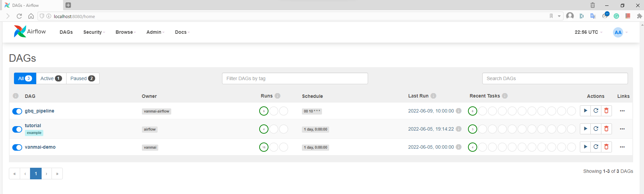Screen dimensions: 644x194
Task: Open browser extensions puzzle icon
Action: click(x=640, y=16)
